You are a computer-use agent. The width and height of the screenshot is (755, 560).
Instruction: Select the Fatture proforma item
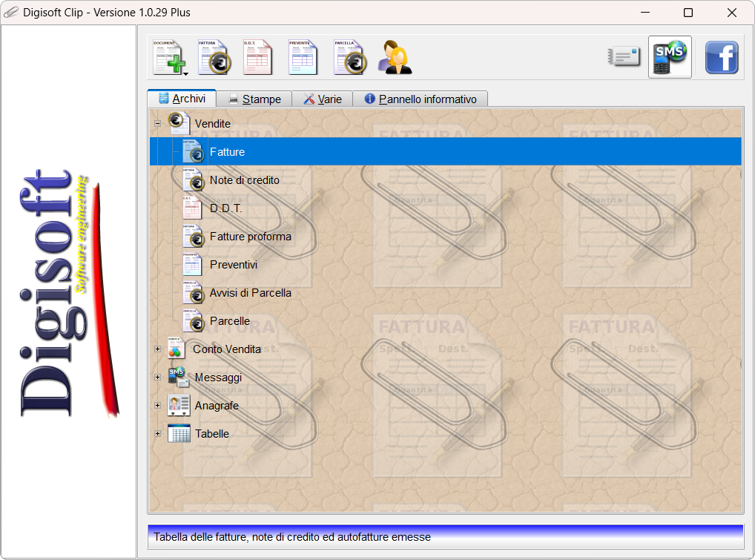click(251, 237)
